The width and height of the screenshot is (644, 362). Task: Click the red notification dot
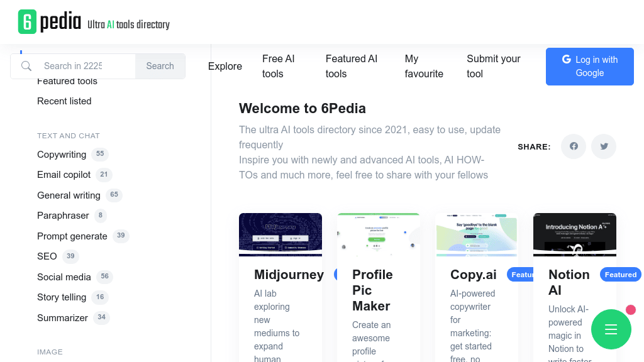[631, 309]
